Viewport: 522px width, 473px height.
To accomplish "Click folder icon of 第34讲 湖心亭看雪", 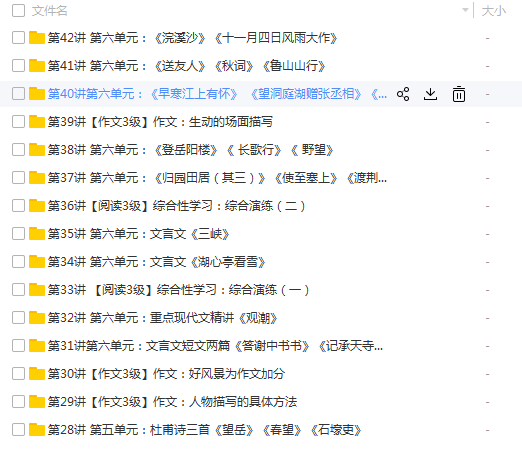I will pyautogui.click(x=37, y=262).
